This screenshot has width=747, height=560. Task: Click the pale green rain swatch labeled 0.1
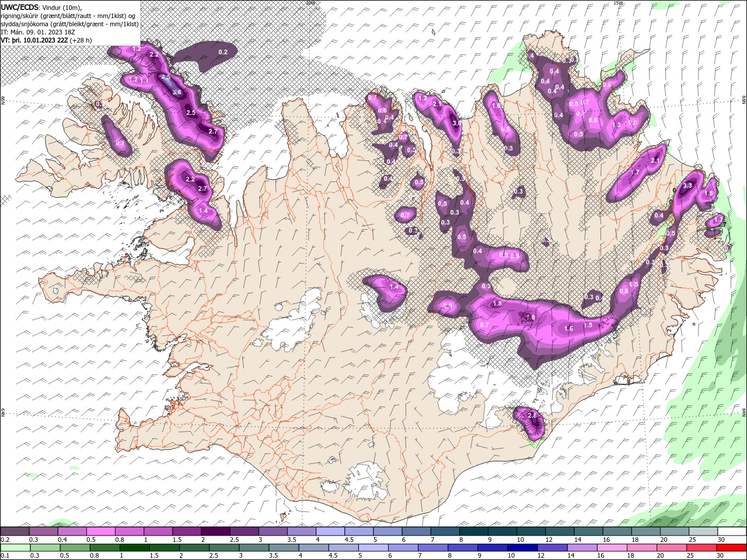(15, 548)
